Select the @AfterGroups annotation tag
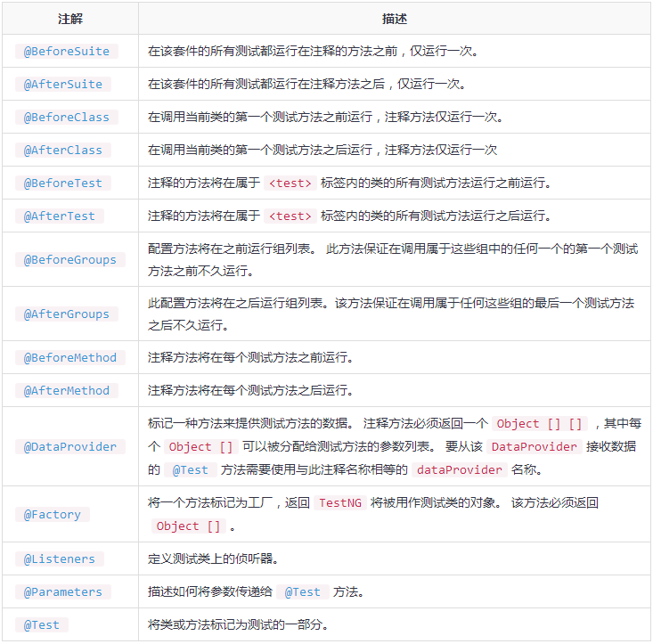 pyautogui.click(x=67, y=314)
